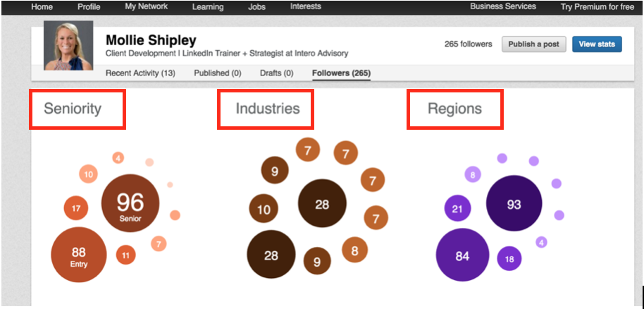Click the purple 93 regions bubble

click(x=514, y=203)
